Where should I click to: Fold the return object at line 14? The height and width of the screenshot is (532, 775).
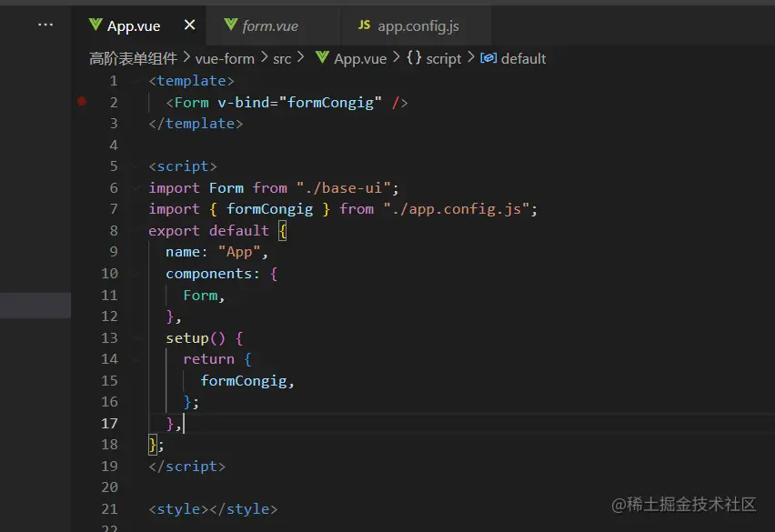136,359
